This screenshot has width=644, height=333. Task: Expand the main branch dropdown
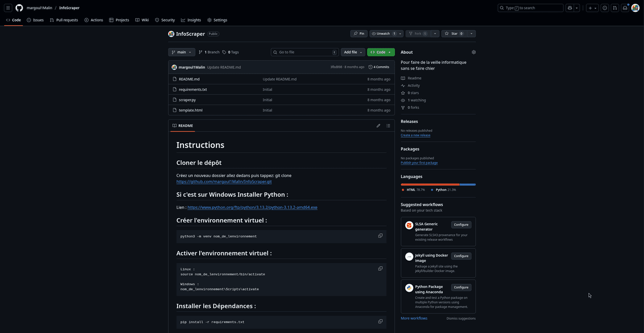tap(181, 52)
